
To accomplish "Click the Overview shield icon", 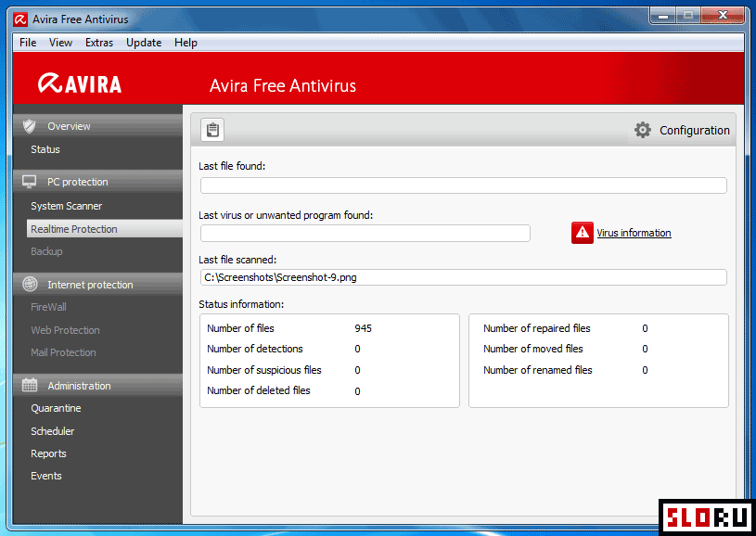I will pyautogui.click(x=30, y=126).
